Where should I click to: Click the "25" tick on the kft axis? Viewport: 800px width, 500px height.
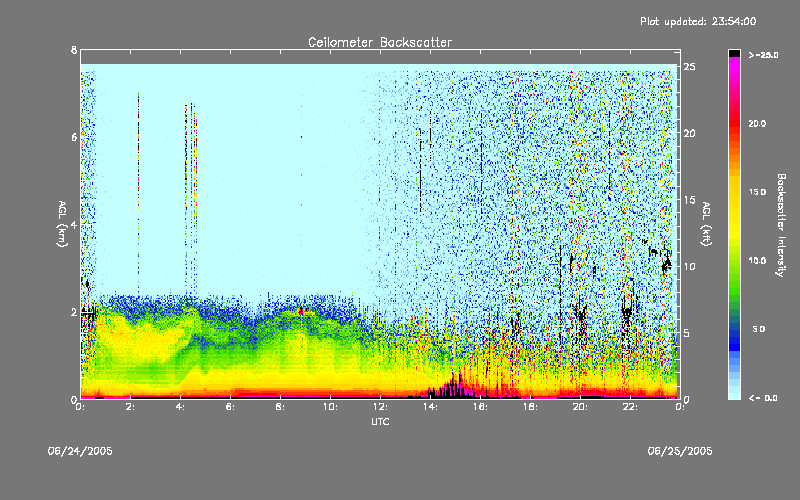[x=689, y=67]
